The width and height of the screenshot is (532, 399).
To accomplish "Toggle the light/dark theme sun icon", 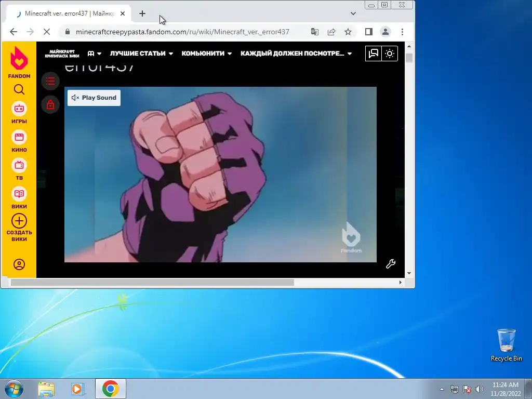I will [x=390, y=54].
